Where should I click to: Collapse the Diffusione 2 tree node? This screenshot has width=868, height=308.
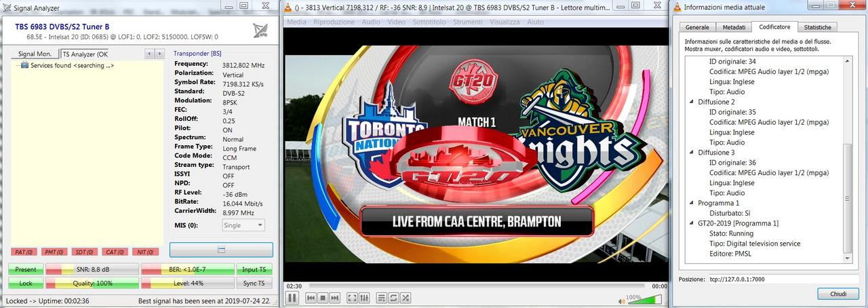pyautogui.click(x=692, y=102)
